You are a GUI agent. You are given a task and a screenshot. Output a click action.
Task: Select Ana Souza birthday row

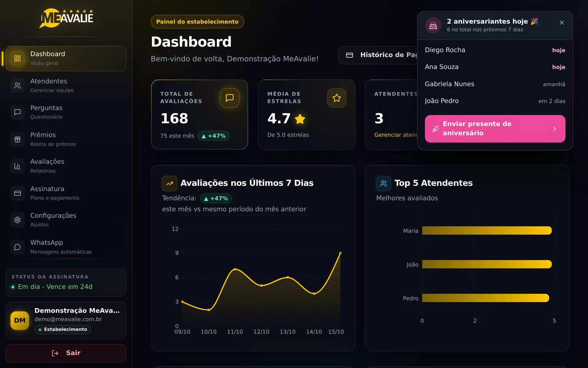point(495,67)
